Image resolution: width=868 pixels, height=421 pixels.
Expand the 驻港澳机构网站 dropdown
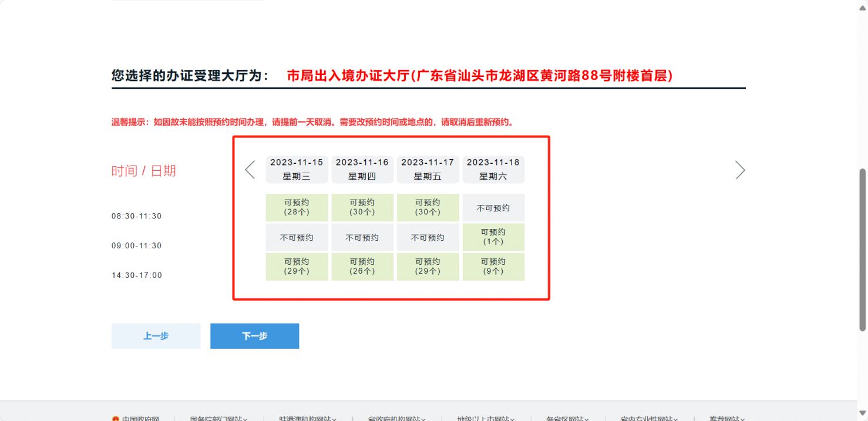click(307, 419)
